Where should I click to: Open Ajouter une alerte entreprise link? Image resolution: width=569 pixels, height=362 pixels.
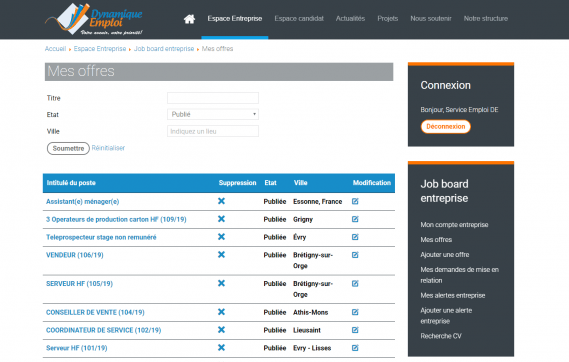click(x=446, y=316)
